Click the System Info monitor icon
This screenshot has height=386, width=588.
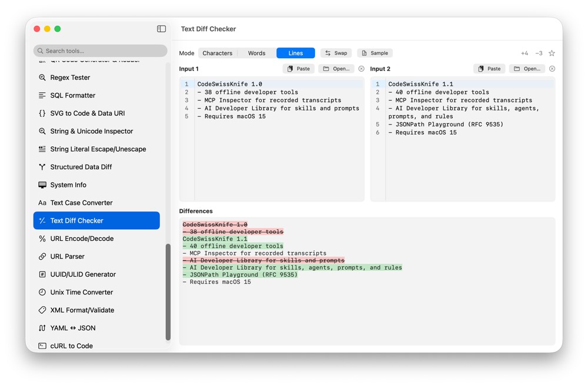tap(42, 184)
